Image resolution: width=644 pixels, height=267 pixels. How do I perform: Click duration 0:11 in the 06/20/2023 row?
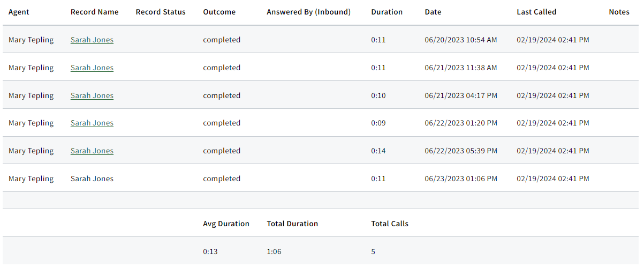point(378,40)
